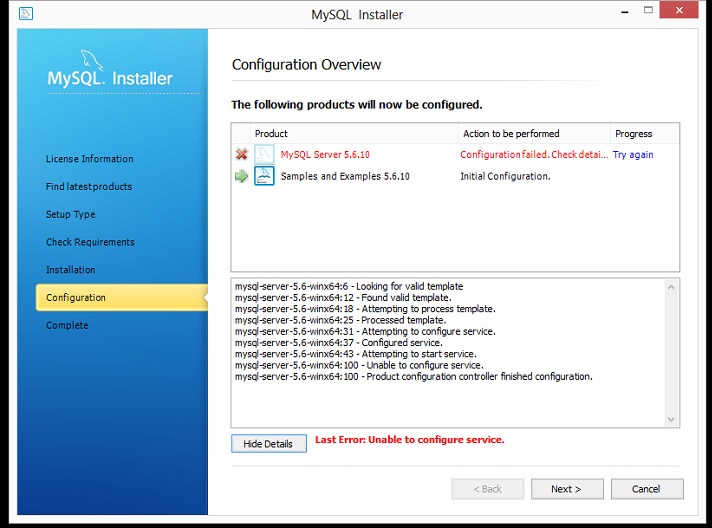Click 'Last Error: Unable to configure service.' text
Image resolution: width=712 pixels, height=528 pixels.
pyautogui.click(x=410, y=439)
